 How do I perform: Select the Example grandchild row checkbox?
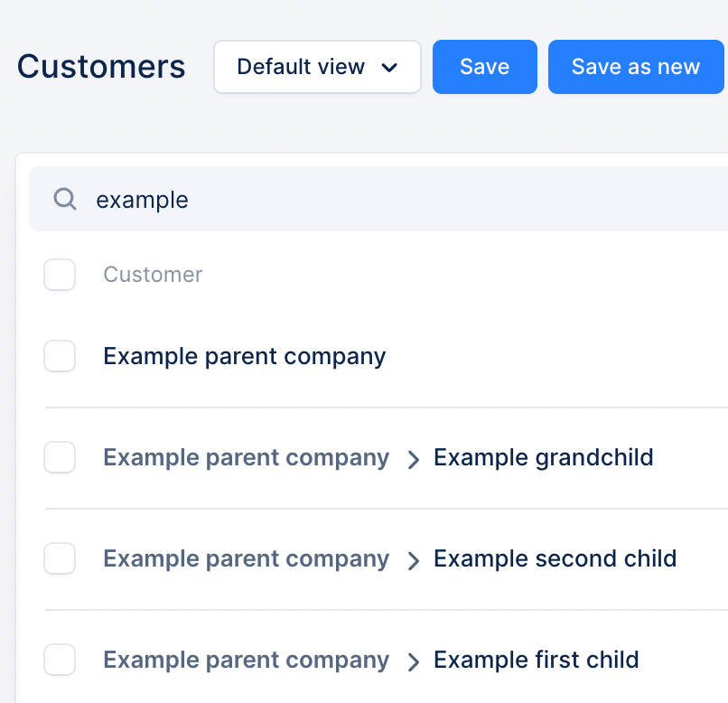pyautogui.click(x=60, y=457)
